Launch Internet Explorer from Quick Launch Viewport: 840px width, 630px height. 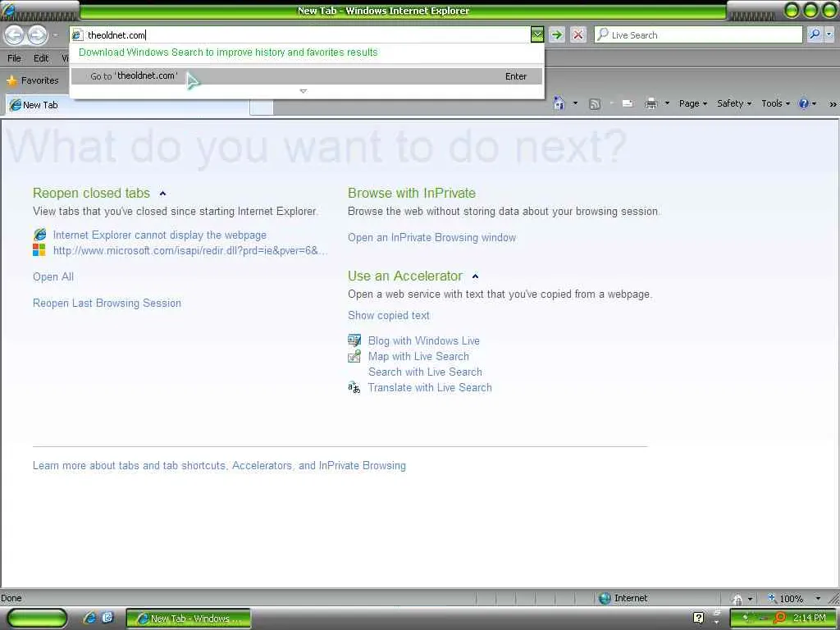(x=90, y=619)
